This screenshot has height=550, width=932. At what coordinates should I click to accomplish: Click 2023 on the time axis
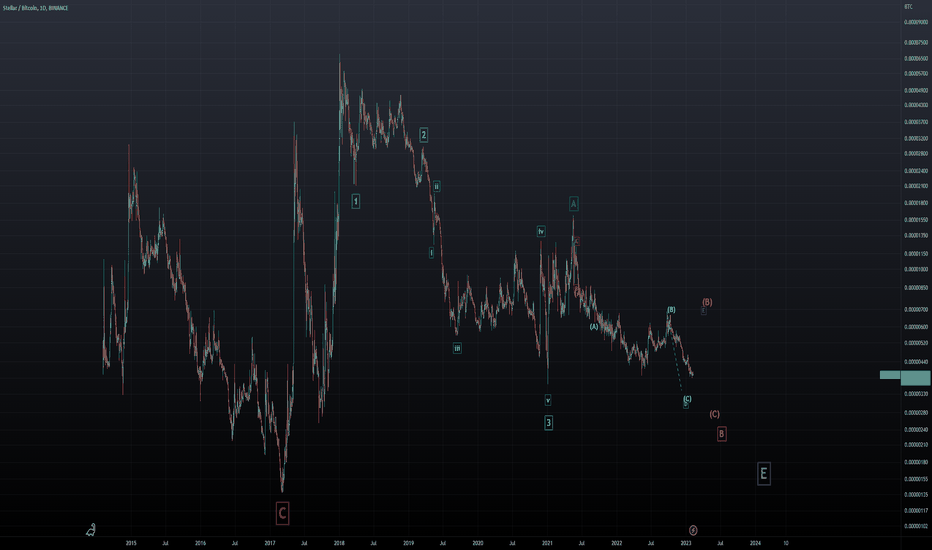[686, 543]
